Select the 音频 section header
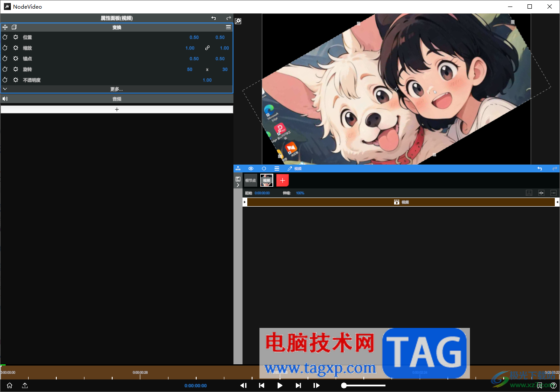Viewport: 560px width, 392px height. click(x=117, y=99)
